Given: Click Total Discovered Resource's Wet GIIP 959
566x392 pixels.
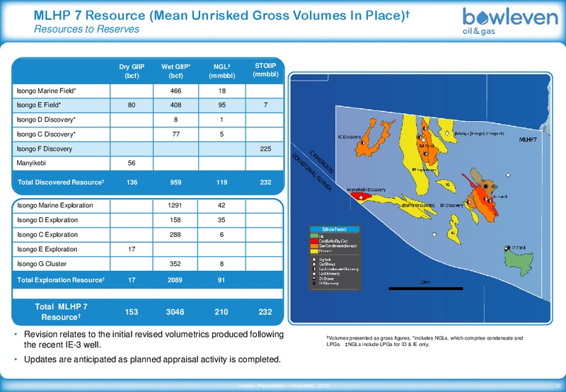Looking at the screenshot, I should 175,183.
